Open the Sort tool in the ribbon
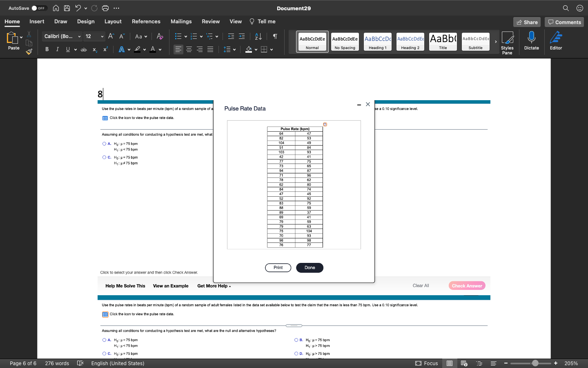The image size is (588, 368). tap(258, 36)
